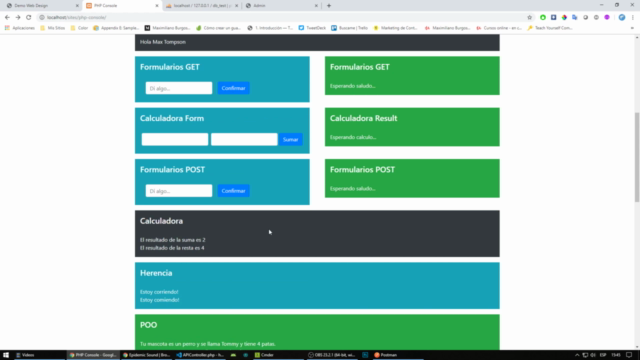The width and height of the screenshot is (640, 360).
Task: Click the 'Calculadora Result' heading
Action: 364,118
